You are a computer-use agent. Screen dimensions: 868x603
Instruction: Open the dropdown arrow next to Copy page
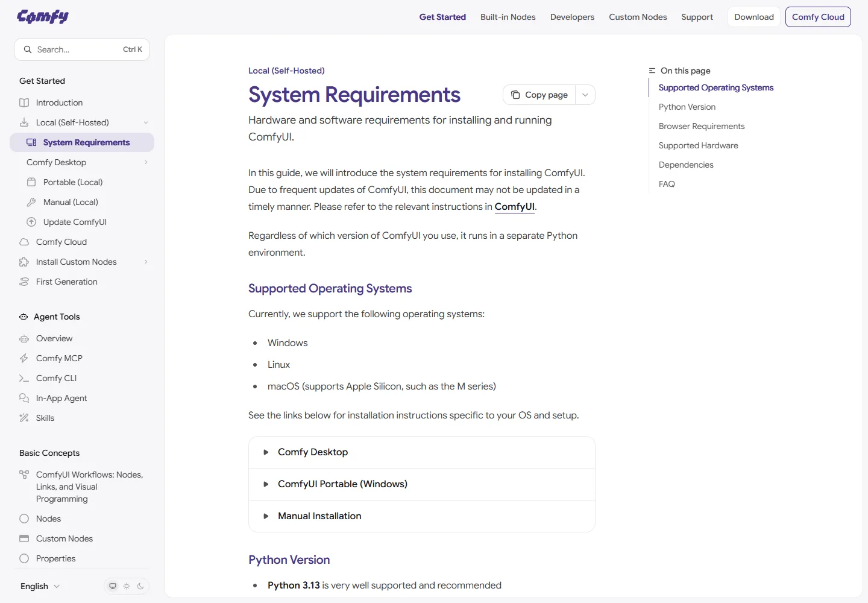(585, 95)
